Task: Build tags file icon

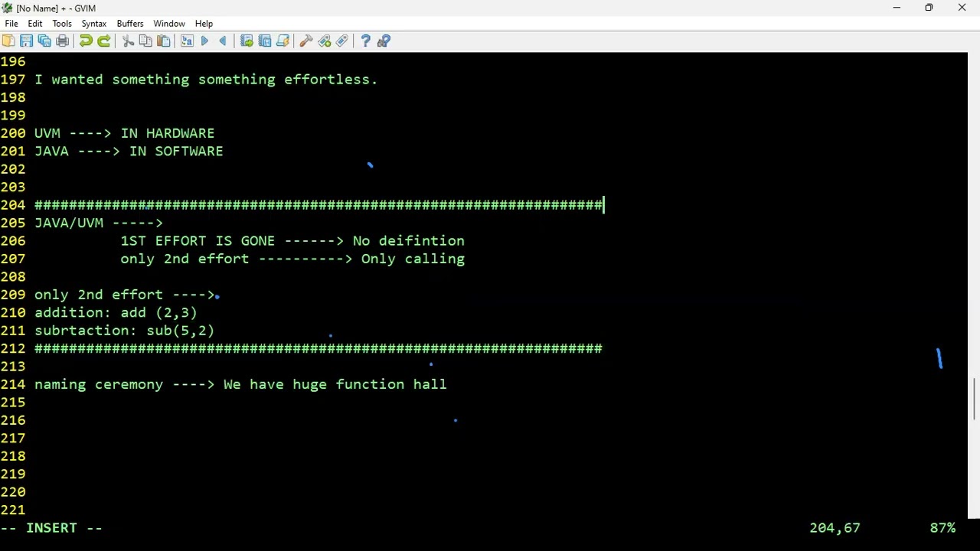Action: (325, 41)
